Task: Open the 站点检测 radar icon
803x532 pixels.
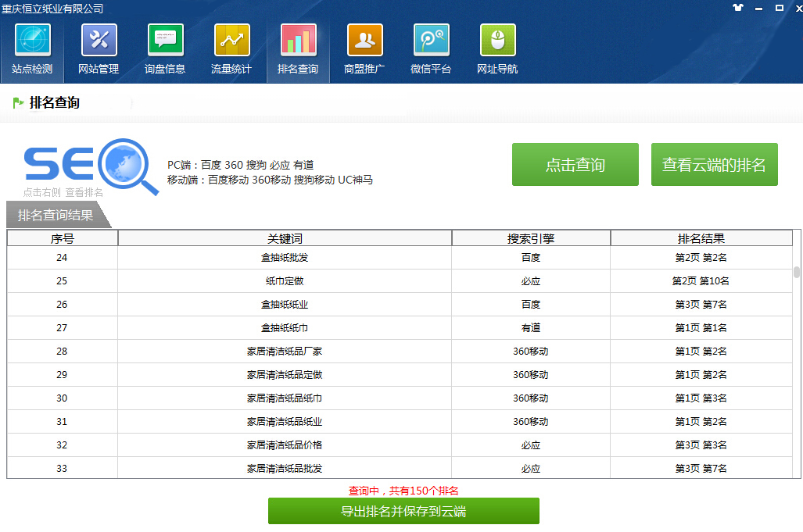Action: 32,40
